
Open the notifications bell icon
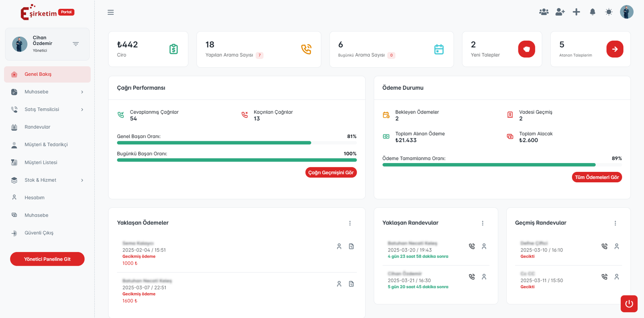(592, 12)
